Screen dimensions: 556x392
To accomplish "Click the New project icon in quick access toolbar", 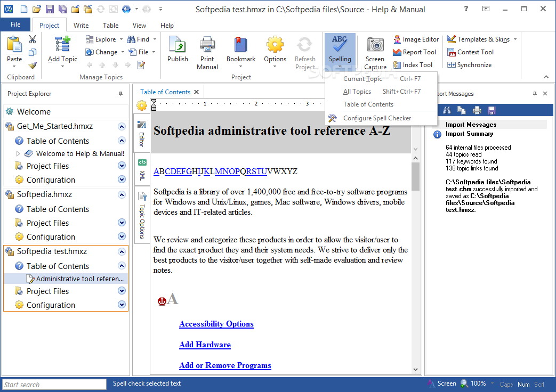I will (24, 9).
